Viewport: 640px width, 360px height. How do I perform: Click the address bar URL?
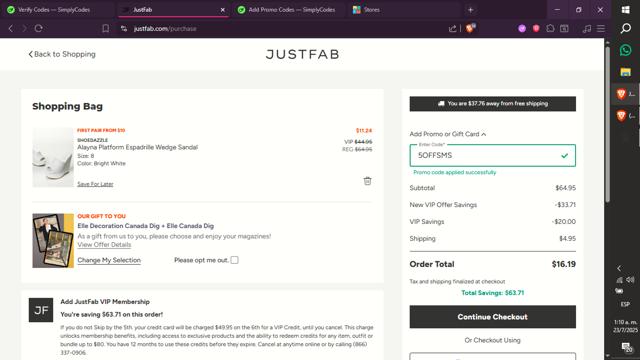tap(165, 29)
